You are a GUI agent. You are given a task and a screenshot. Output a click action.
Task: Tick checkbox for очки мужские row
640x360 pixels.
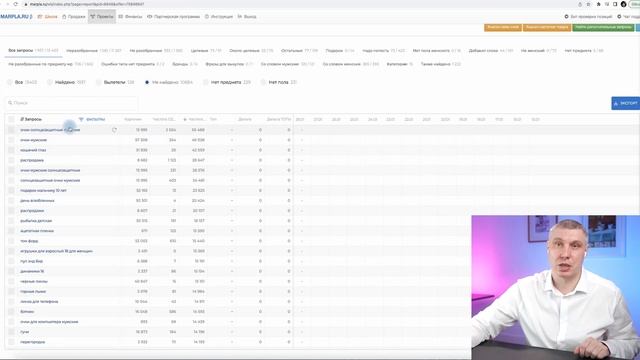point(11,140)
